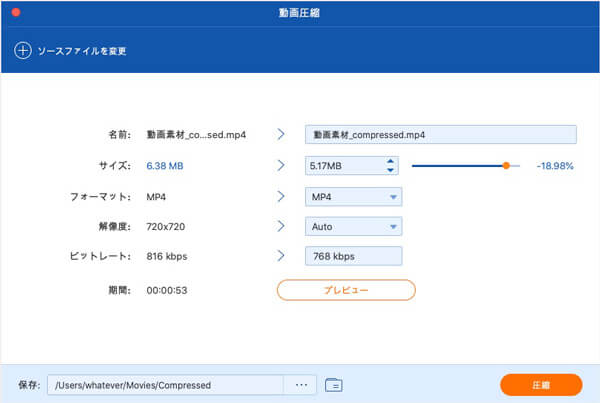Click the orange size slider handle

tap(507, 165)
